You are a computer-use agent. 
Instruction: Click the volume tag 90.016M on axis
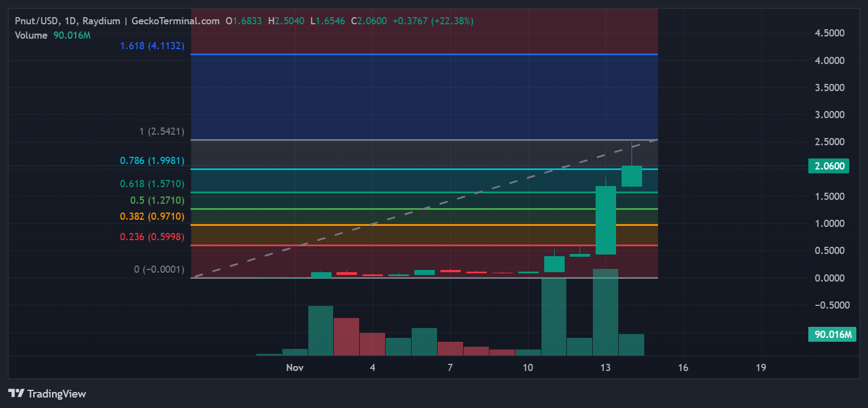832,335
